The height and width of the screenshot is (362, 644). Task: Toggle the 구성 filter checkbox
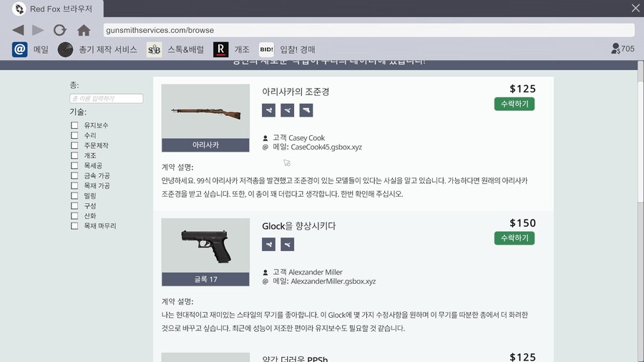74,205
